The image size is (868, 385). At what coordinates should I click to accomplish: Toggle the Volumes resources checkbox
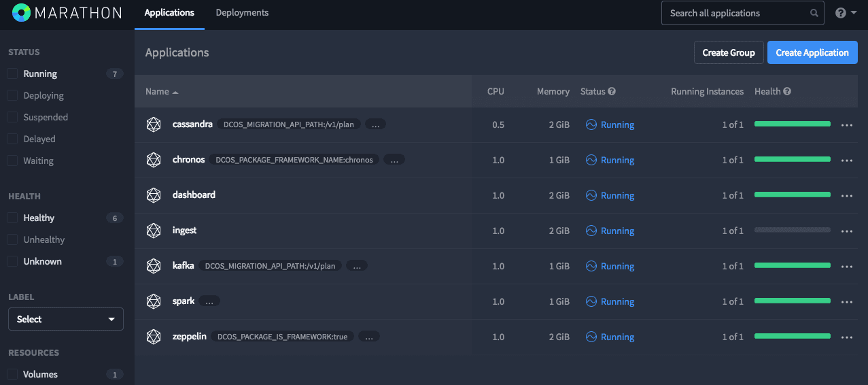coord(12,374)
